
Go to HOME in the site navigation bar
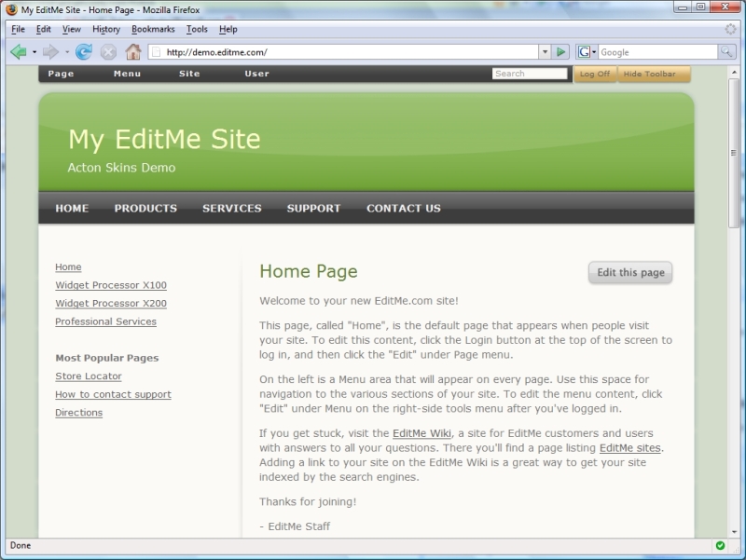[72, 208]
